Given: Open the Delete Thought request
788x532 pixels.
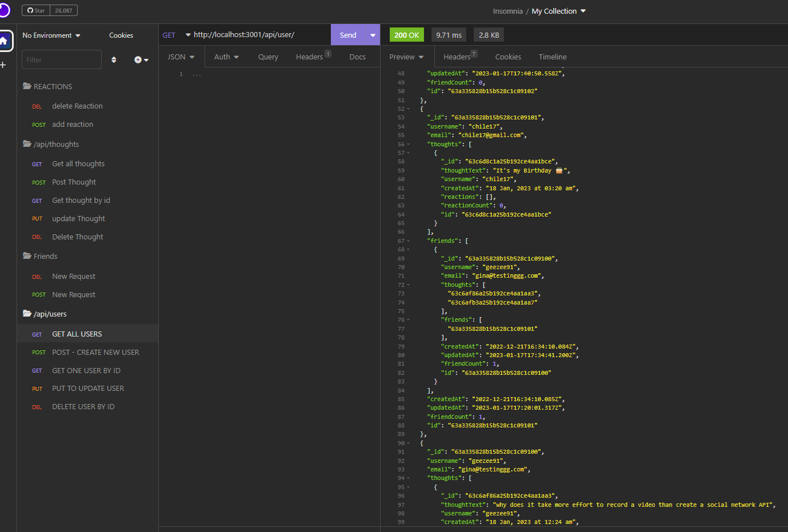Looking at the screenshot, I should click(88, 237).
